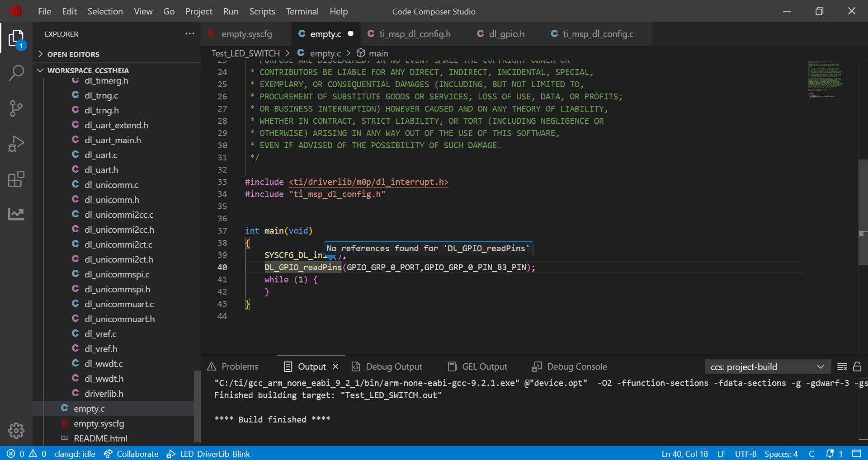Click the explorer tree scrollbar
Screen dimensions: 868x460
coord(197,406)
